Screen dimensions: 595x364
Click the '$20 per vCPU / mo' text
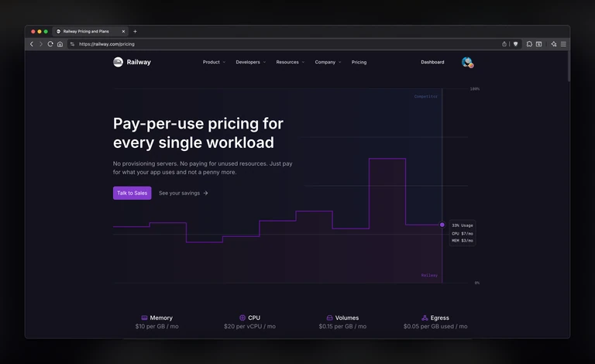click(249, 327)
